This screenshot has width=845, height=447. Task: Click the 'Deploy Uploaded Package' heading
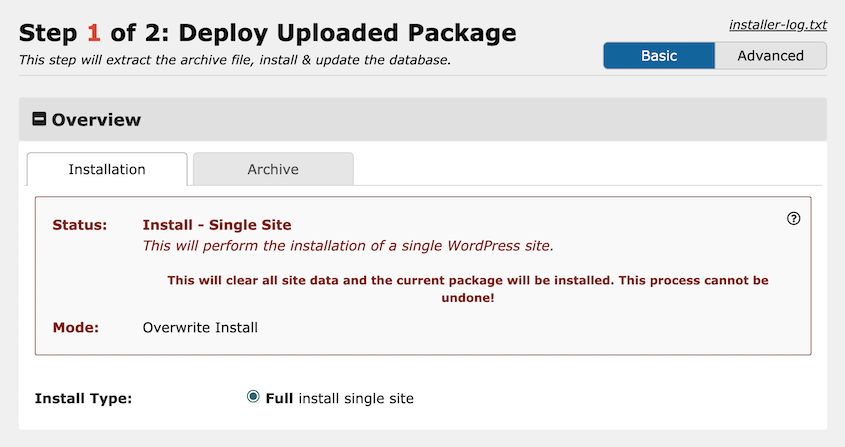pyautogui.click(x=348, y=33)
